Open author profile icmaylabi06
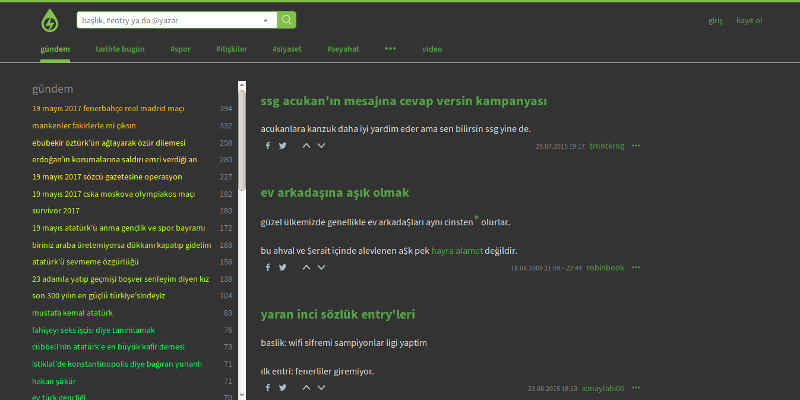 (603, 388)
